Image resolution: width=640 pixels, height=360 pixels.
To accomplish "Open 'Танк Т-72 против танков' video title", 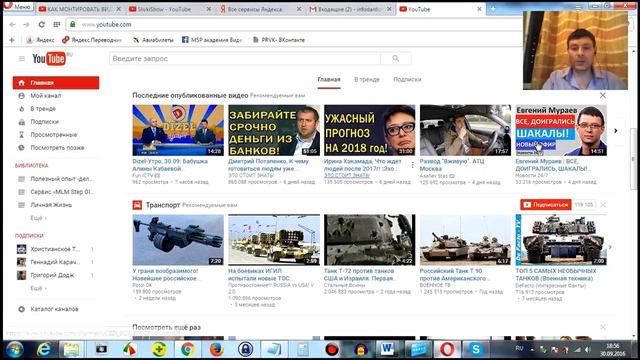I will click(x=359, y=274).
